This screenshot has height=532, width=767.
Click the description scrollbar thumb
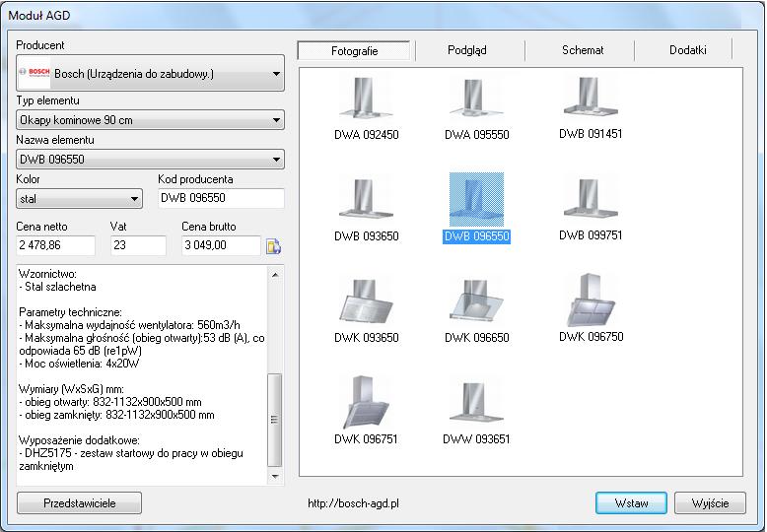pyautogui.click(x=275, y=420)
